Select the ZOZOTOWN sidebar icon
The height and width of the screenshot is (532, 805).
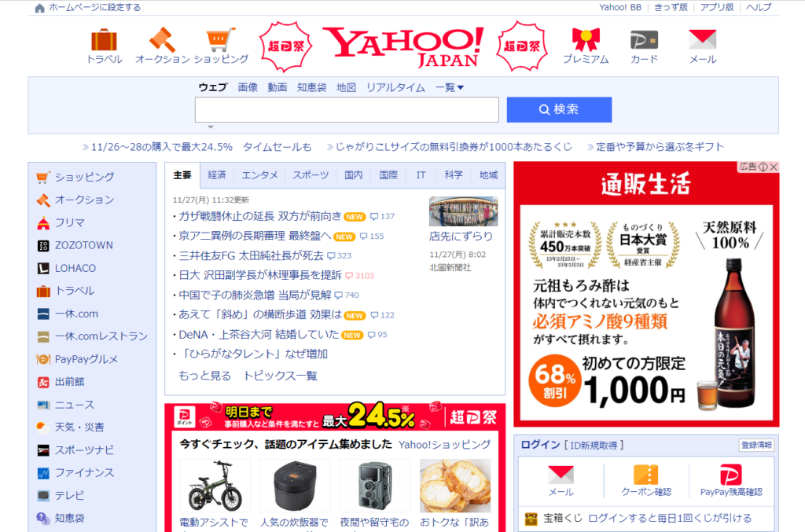click(x=43, y=245)
